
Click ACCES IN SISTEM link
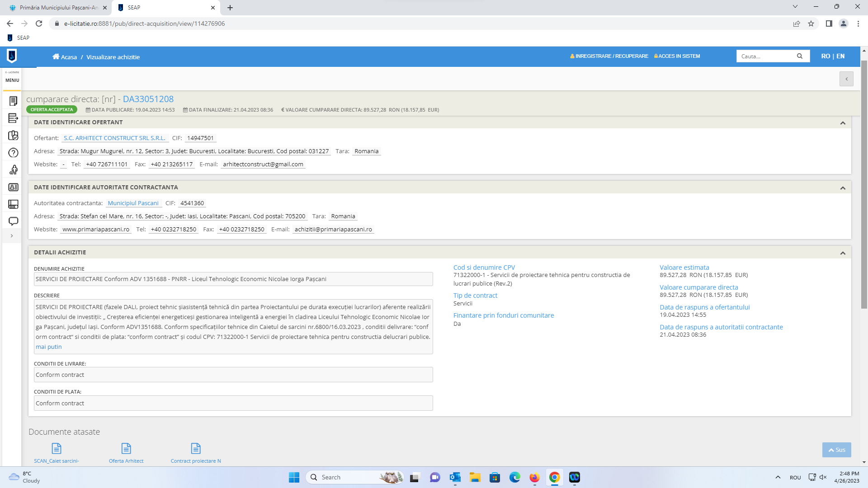pyautogui.click(x=677, y=56)
